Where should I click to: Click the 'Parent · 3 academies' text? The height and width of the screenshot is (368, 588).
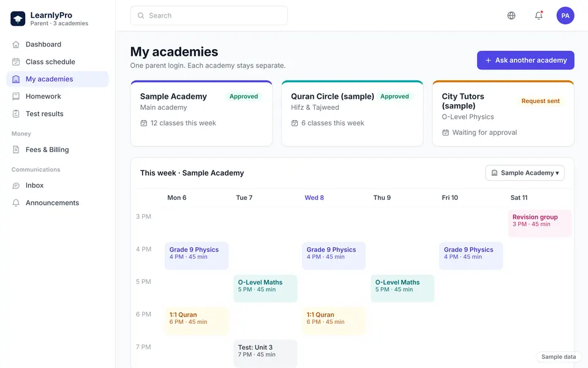(x=59, y=23)
